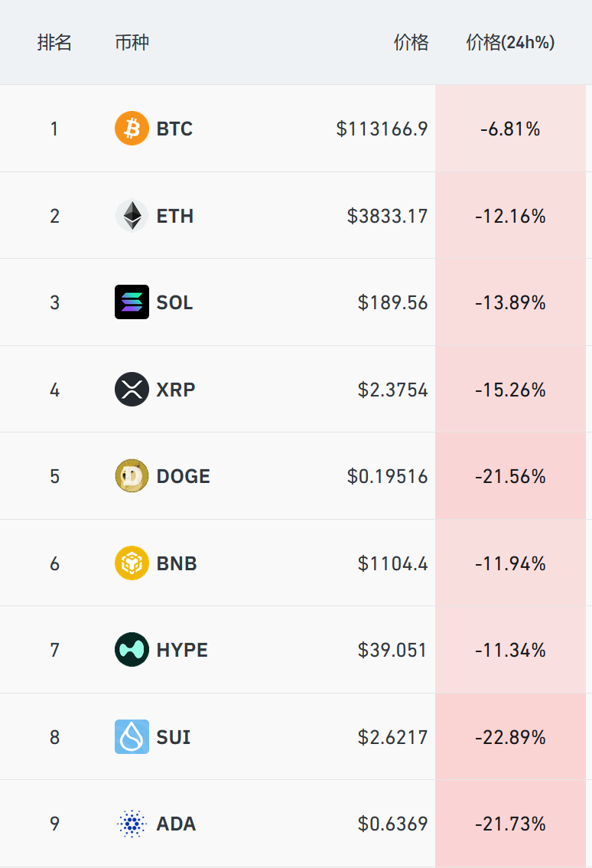Viewport: 592px width, 868px height.
Task: Open the ETH symbol link
Action: 175,216
